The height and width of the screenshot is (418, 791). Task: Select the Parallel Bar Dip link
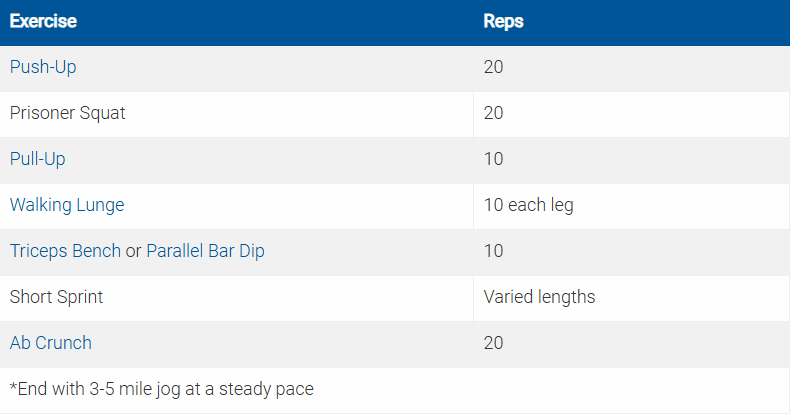pyautogui.click(x=205, y=251)
